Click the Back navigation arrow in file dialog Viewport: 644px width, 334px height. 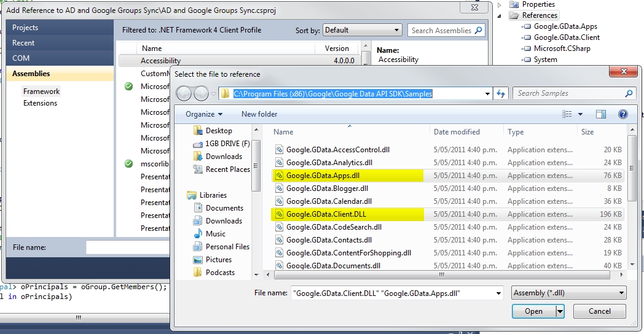pos(184,94)
